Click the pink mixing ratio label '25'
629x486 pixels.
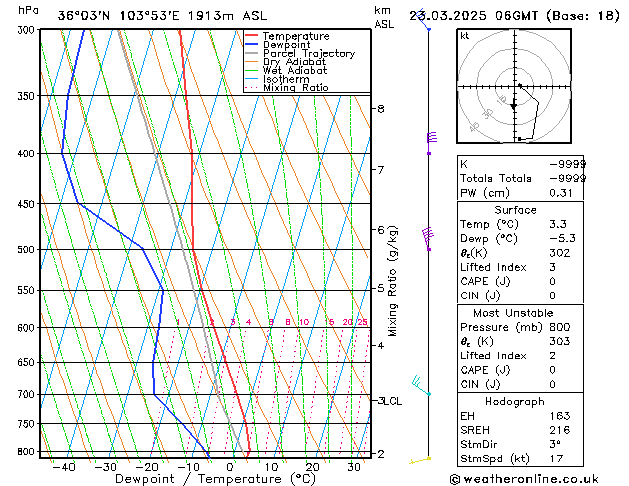[363, 322]
